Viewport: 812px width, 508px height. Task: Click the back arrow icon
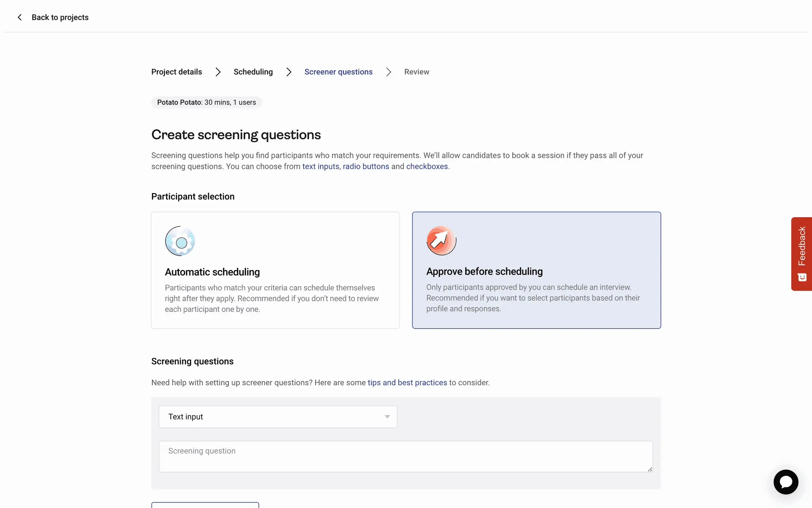pos(19,17)
